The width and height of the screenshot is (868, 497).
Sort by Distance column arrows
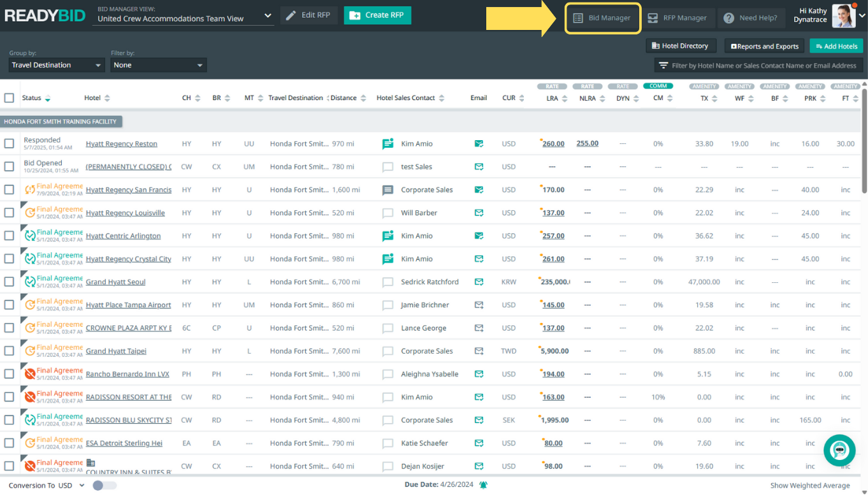coord(363,98)
